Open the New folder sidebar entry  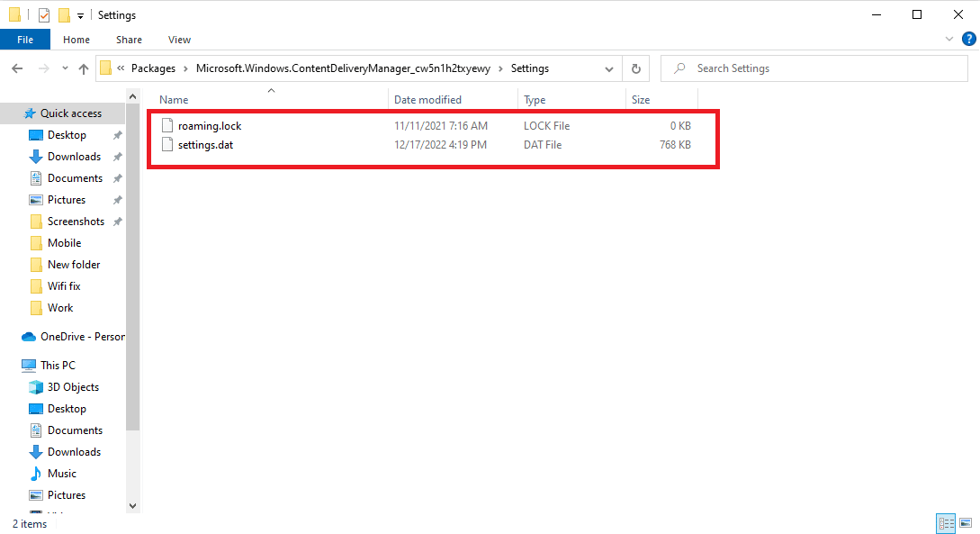point(74,265)
